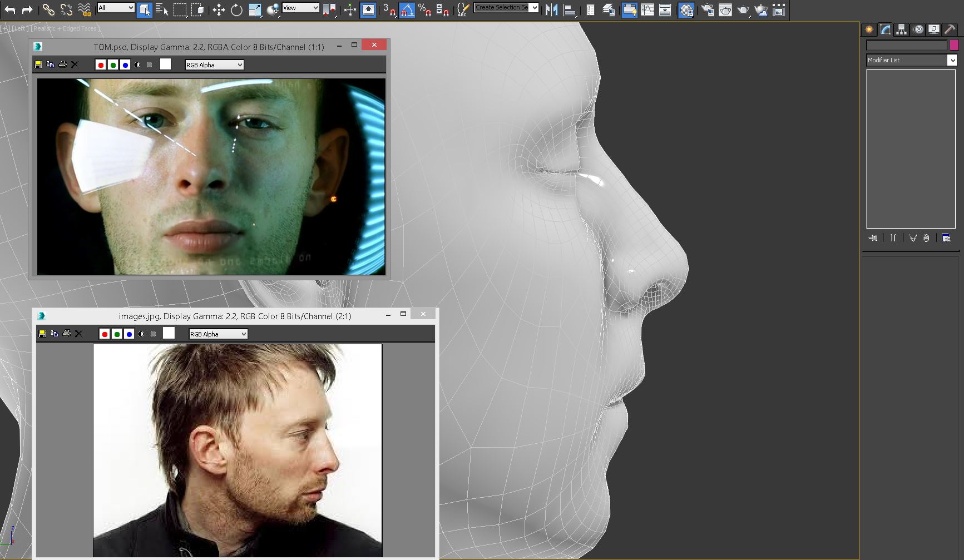Click the Undo arrow in main toolbar

tap(9, 9)
